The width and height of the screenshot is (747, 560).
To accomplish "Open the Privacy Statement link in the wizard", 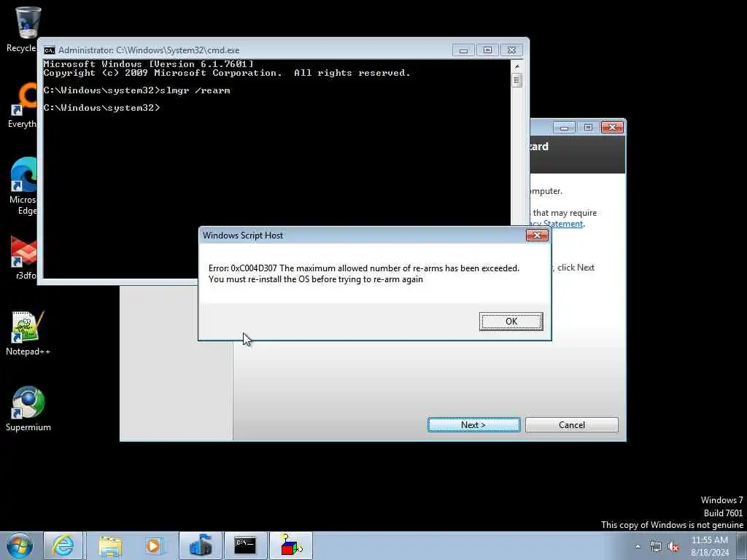I will click(557, 224).
